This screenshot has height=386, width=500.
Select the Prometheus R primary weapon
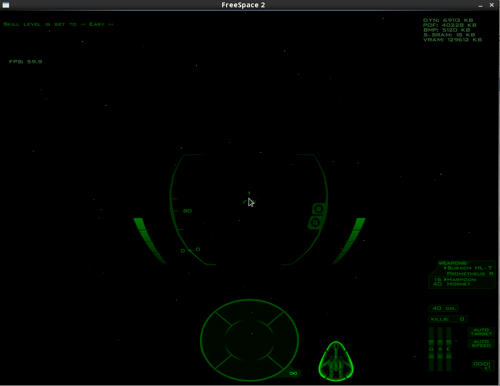coord(470,274)
